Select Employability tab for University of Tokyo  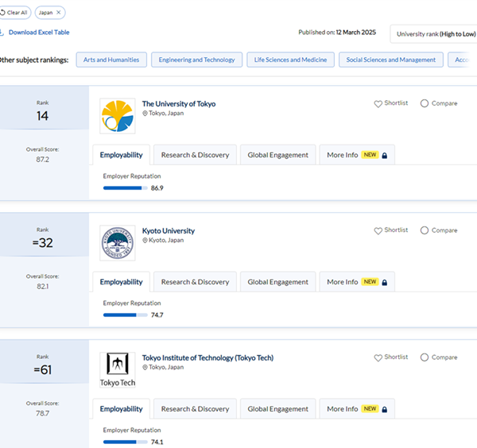(x=121, y=155)
